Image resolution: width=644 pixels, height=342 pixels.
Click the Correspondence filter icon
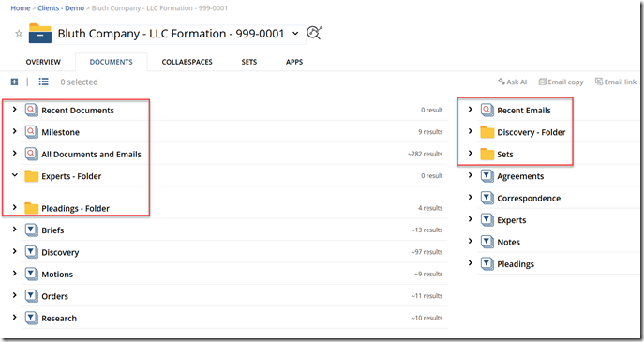487,198
